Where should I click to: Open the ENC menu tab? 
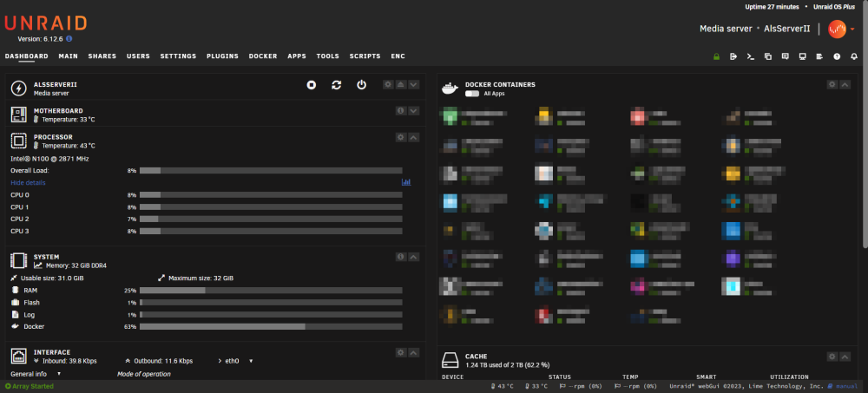(398, 56)
